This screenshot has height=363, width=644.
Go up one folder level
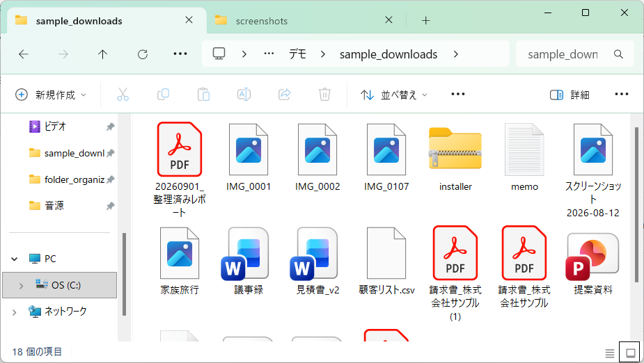(102, 54)
